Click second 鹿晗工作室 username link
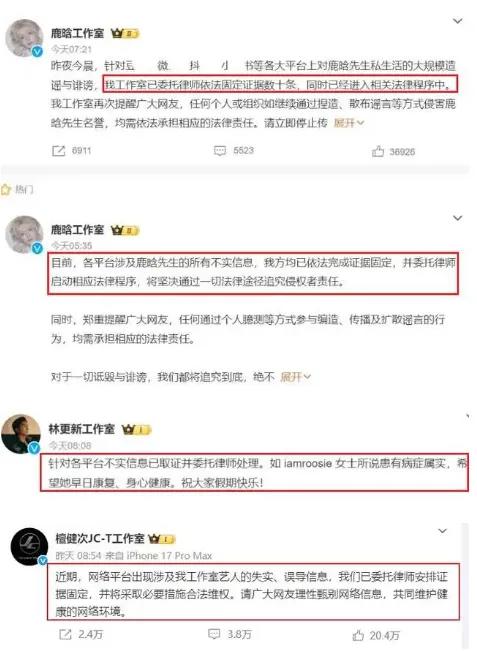The height and width of the screenshot is (651, 477). (78, 230)
